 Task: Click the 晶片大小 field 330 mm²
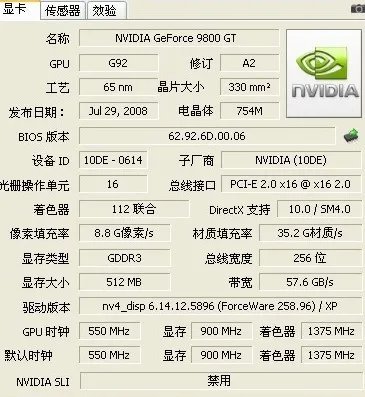coord(249,87)
